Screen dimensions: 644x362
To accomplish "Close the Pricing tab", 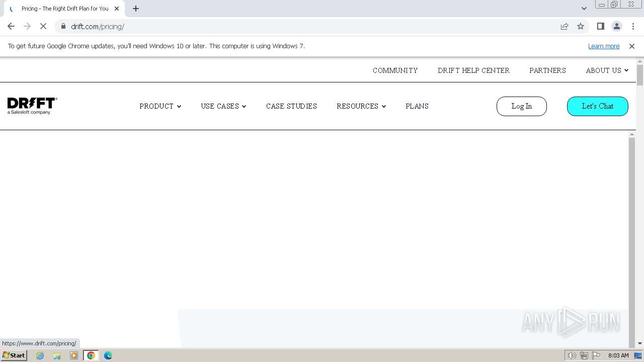I will 117,9.
